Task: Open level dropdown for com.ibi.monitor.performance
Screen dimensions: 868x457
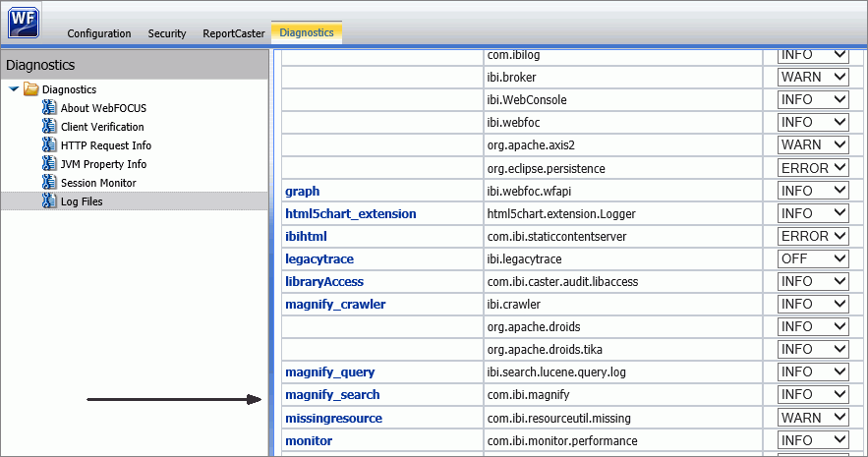Action: (x=813, y=441)
